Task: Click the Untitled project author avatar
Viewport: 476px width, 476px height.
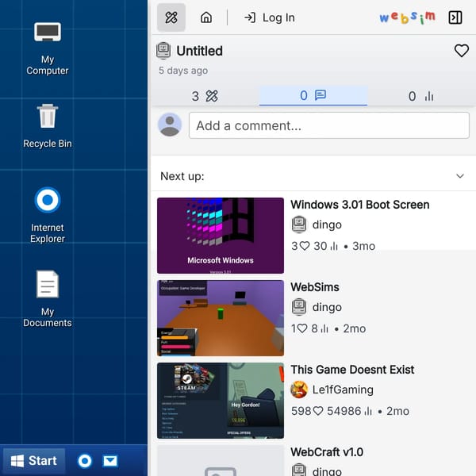Action: pos(163,51)
